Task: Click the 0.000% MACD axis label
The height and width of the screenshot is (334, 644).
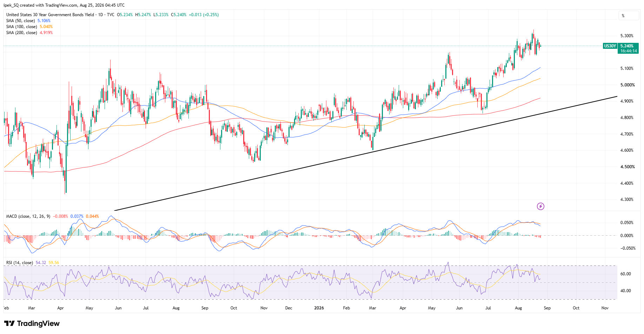Action: click(627, 236)
